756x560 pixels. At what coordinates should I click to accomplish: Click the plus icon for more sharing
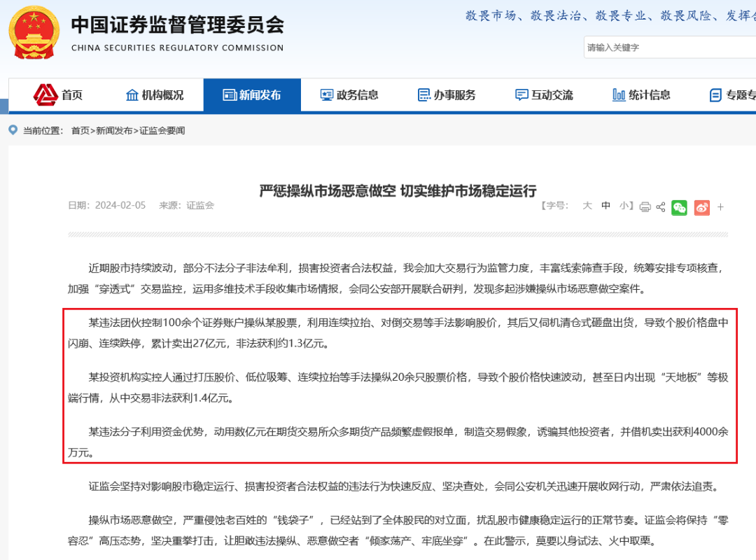pyautogui.click(x=720, y=206)
